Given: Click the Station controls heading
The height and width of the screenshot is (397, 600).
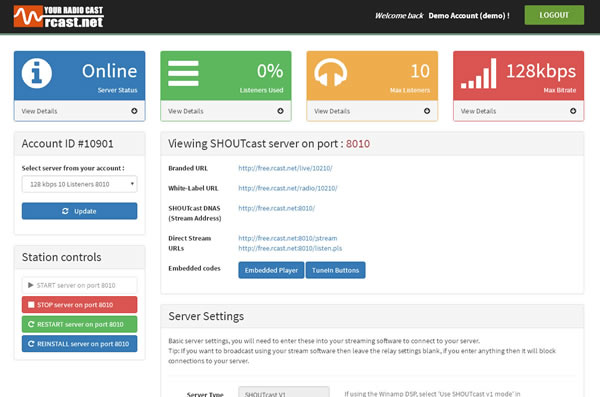Looking at the screenshot, I should [x=62, y=257].
